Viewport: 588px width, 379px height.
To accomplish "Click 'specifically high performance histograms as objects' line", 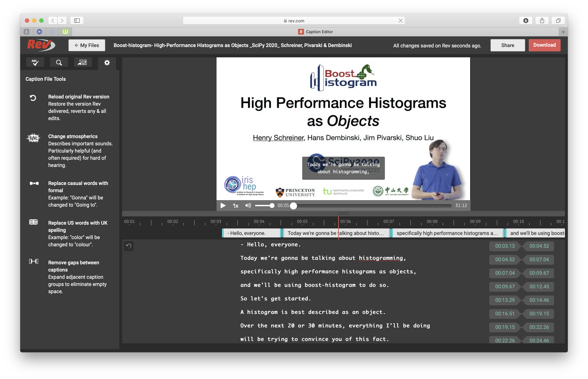I will pos(328,272).
